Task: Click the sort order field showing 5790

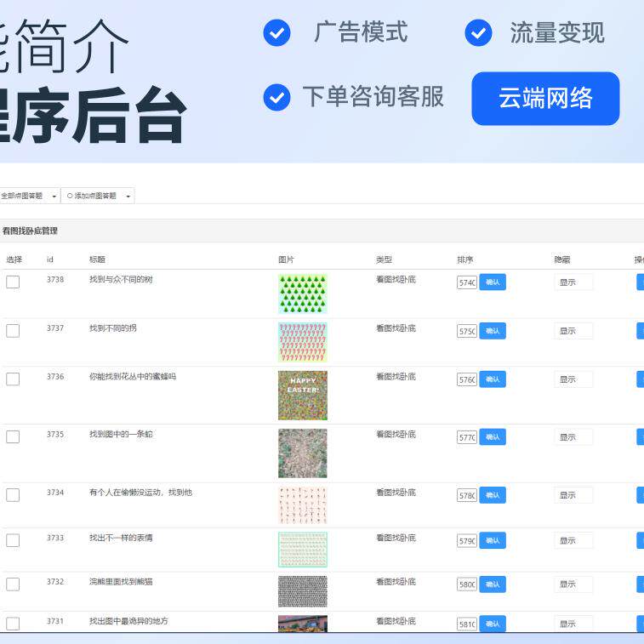Action: (x=467, y=541)
